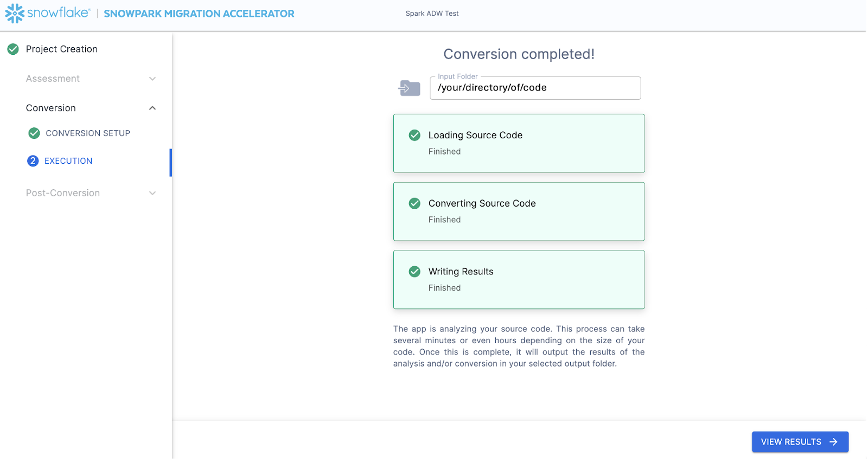Click the Converting Source Code checkmark
Image resolution: width=868 pixels, height=463 pixels.
414,204
